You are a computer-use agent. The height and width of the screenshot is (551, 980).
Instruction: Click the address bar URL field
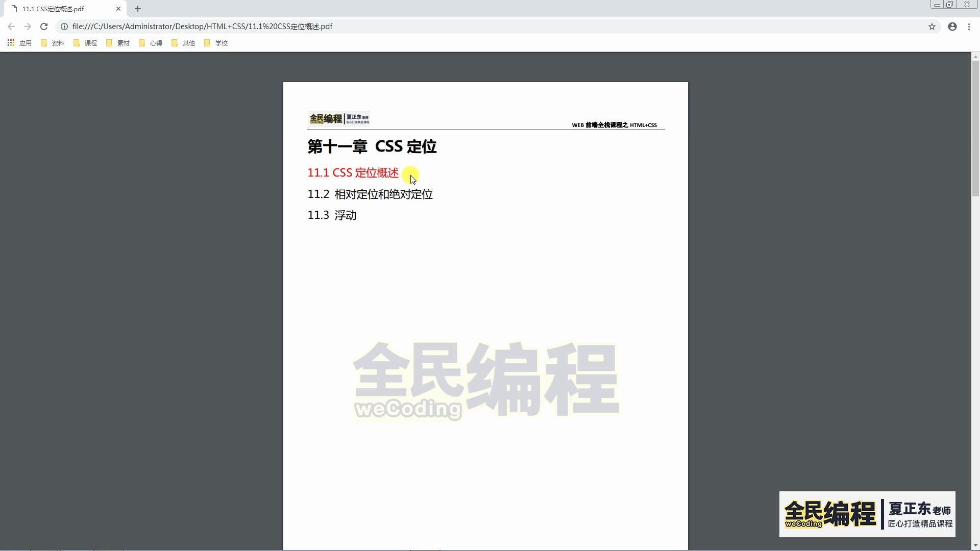[357, 27]
